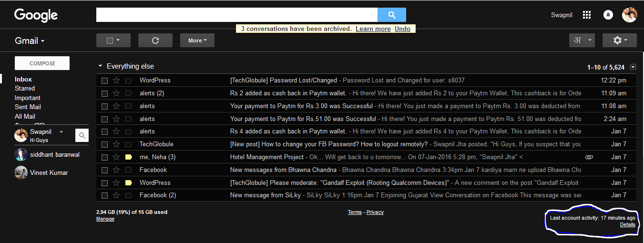Star the WordPress Password Lost email
The height and width of the screenshot is (243, 644).
click(x=116, y=81)
